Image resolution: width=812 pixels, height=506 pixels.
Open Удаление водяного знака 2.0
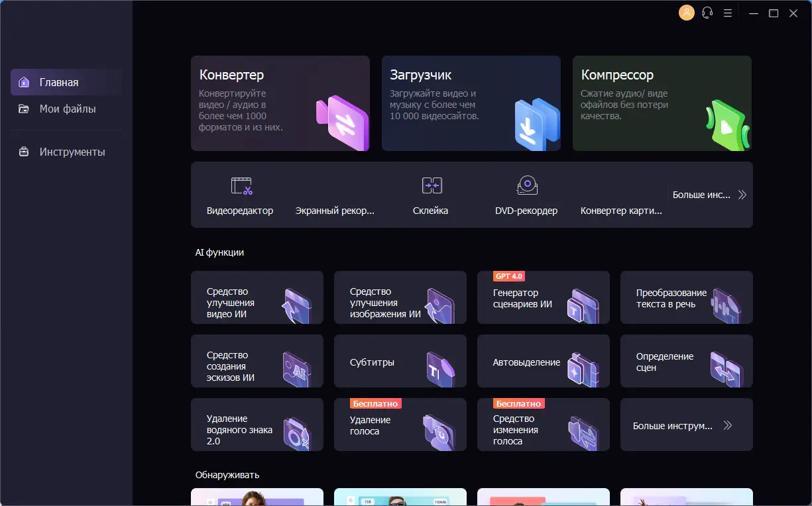click(257, 425)
